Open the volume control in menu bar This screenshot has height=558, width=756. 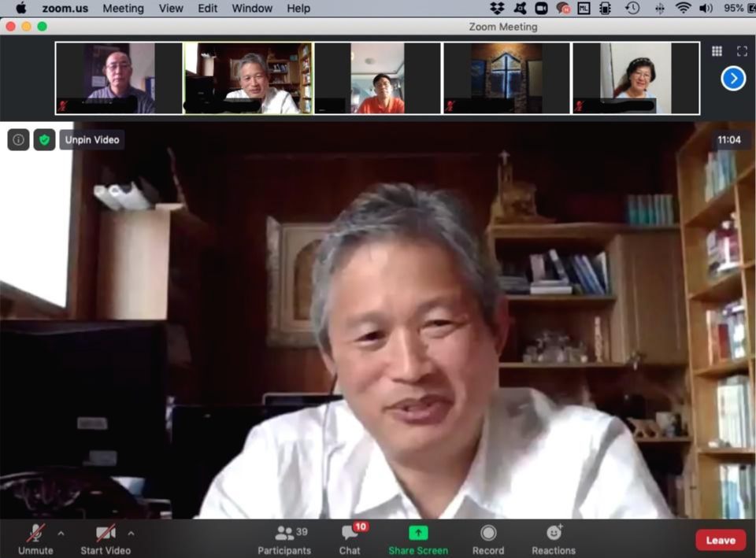[x=706, y=8]
